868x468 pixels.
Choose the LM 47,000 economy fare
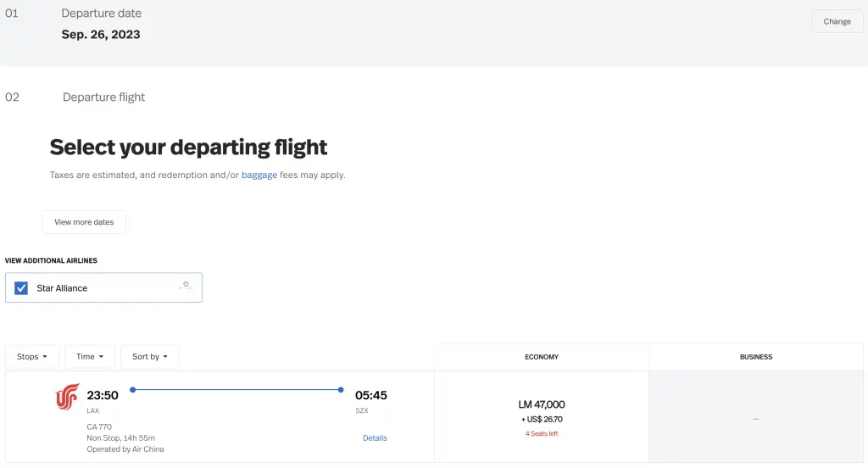[542, 417]
